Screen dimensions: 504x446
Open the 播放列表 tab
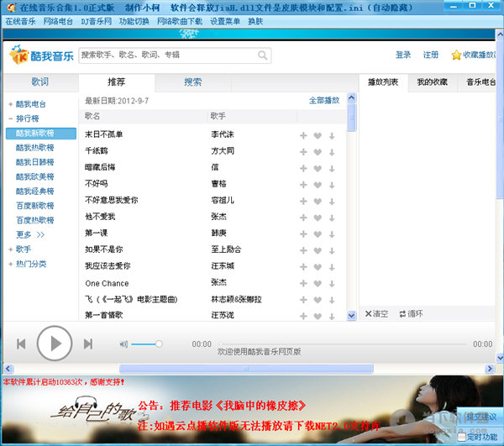coord(383,82)
